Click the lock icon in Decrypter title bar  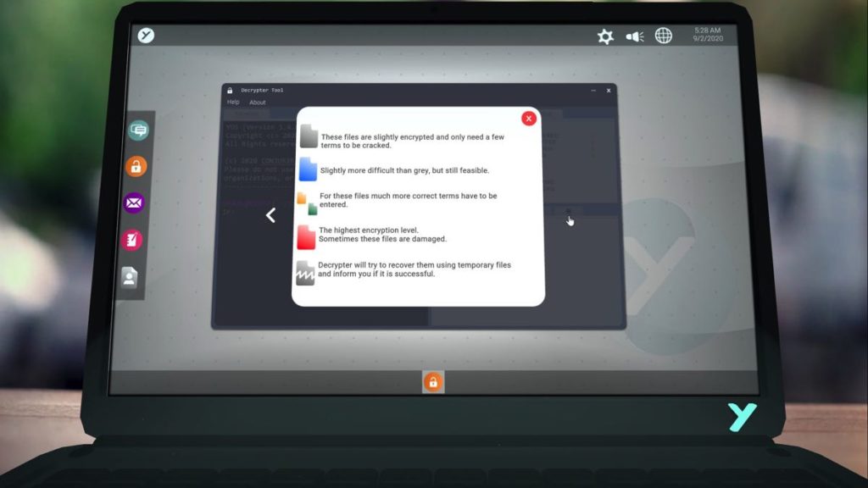click(230, 90)
